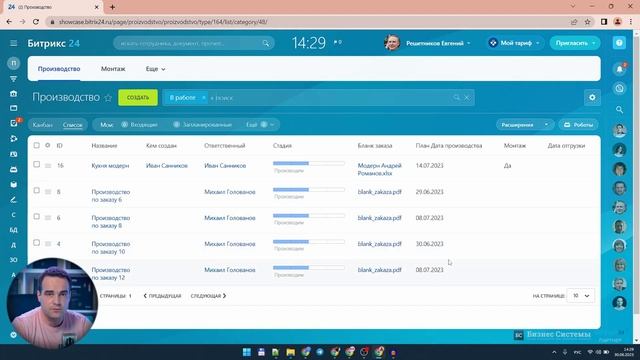The image size is (640, 360).
Task: Focus the top employee/document search field
Action: (x=194, y=43)
